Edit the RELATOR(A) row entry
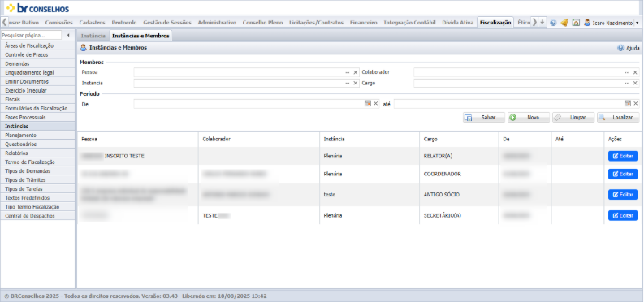 [x=623, y=156]
